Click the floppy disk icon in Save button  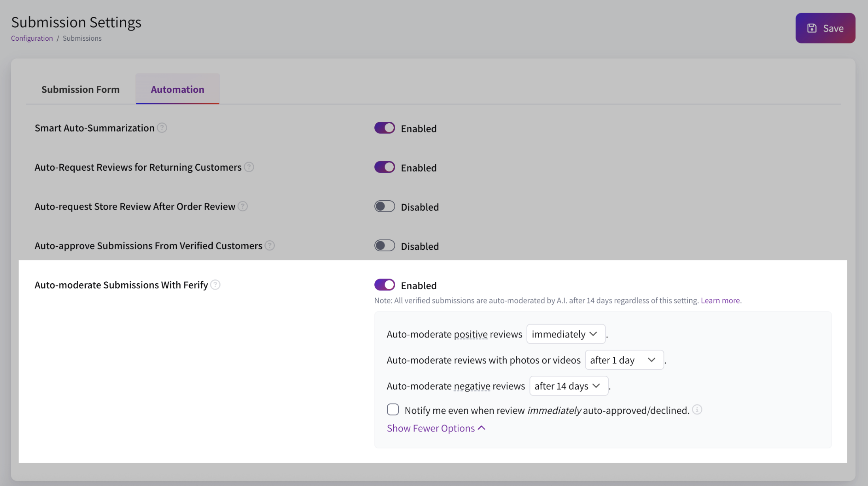(x=812, y=28)
